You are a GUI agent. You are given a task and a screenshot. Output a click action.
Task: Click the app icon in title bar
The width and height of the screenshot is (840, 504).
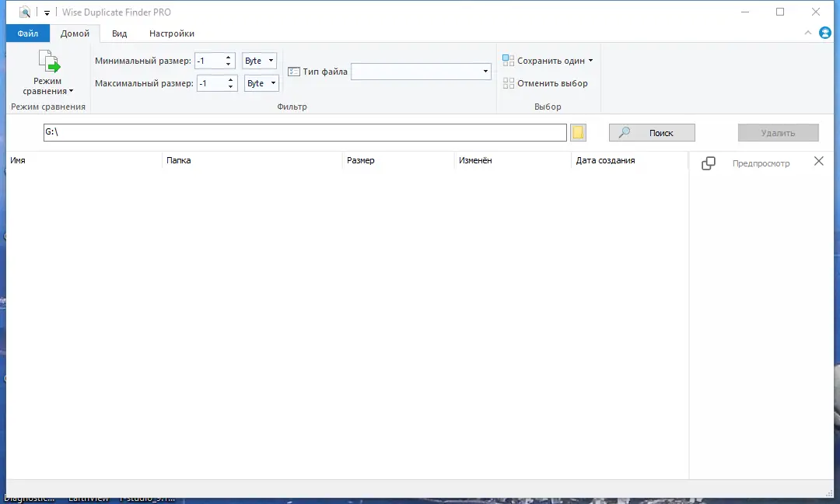coord(25,12)
